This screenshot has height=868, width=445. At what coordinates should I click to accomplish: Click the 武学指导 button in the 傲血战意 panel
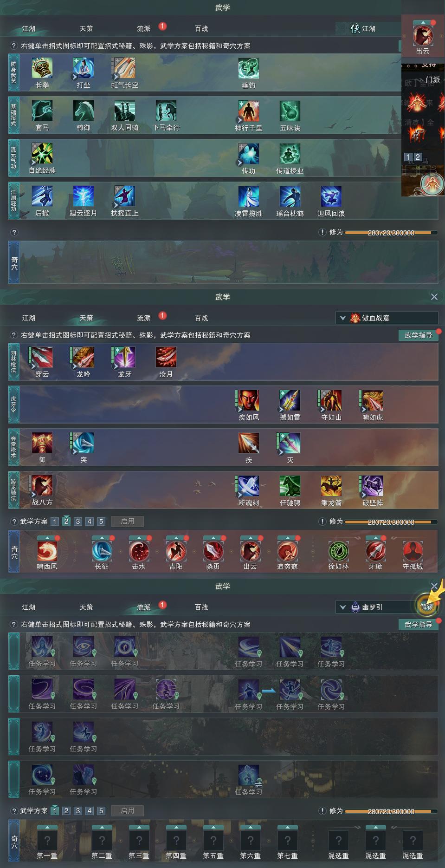coord(419,335)
